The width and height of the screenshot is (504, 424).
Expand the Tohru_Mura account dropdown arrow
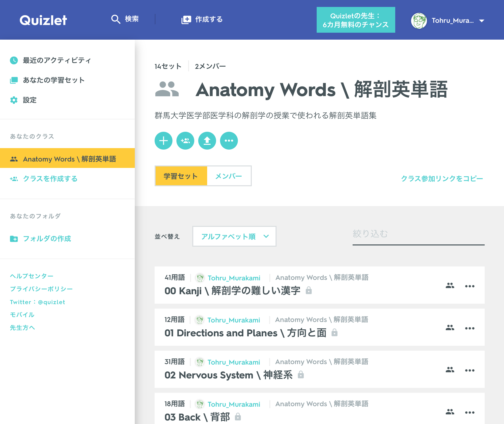click(x=482, y=21)
